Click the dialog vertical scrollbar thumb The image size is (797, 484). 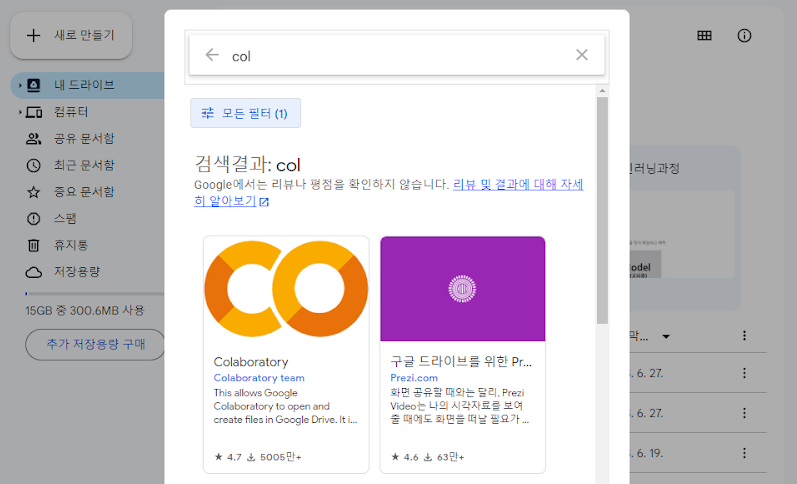(x=602, y=210)
